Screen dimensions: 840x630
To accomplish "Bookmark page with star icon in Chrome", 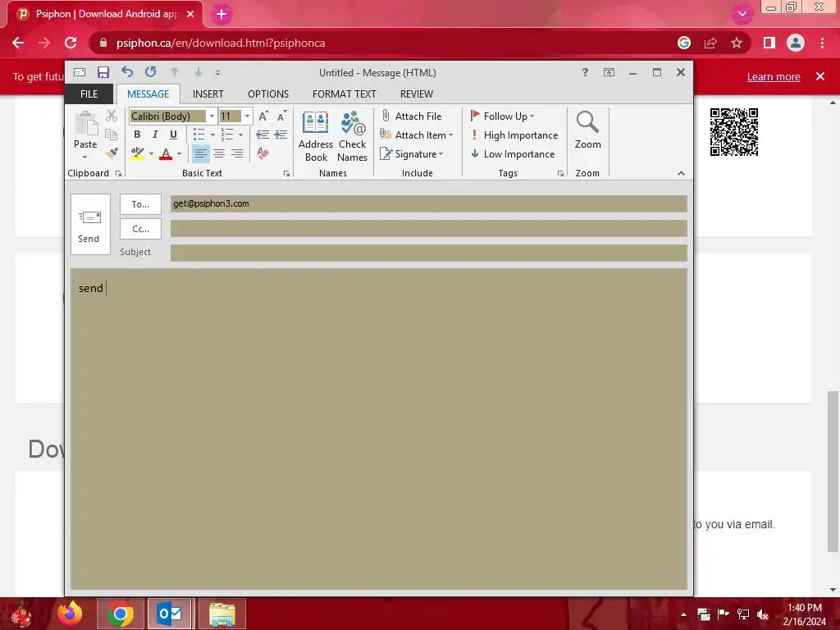I will pos(737,43).
